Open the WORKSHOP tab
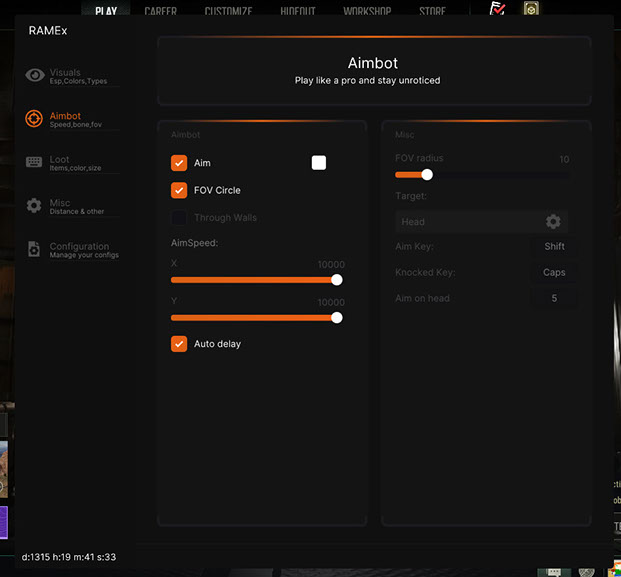The width and height of the screenshot is (621, 577). click(x=367, y=12)
